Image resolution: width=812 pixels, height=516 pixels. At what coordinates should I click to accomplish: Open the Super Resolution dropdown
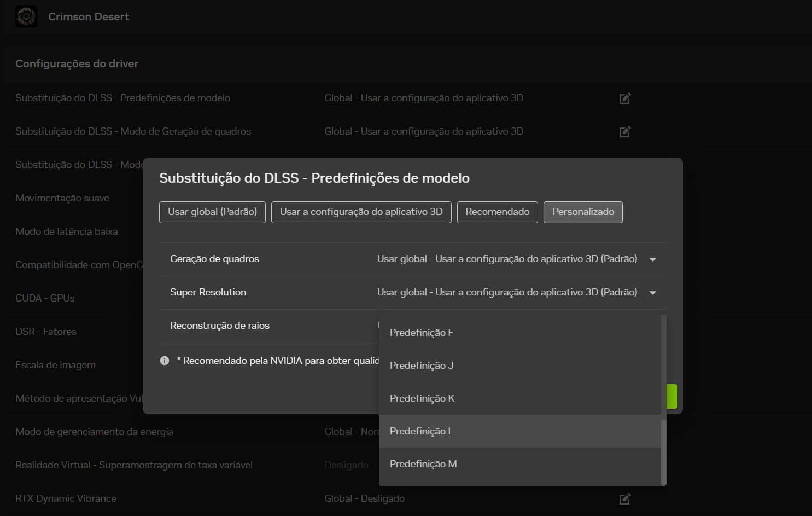pos(652,292)
